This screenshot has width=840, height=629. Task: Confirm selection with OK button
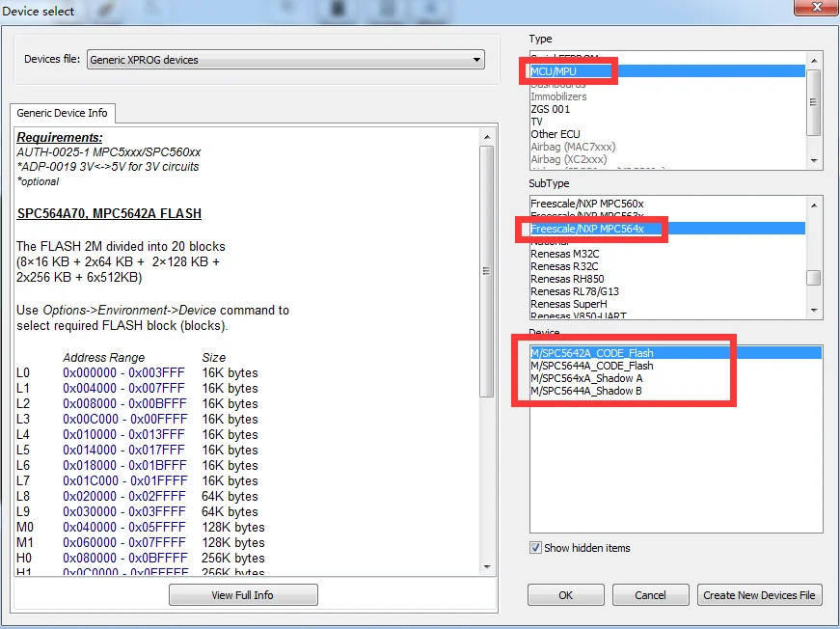566,594
